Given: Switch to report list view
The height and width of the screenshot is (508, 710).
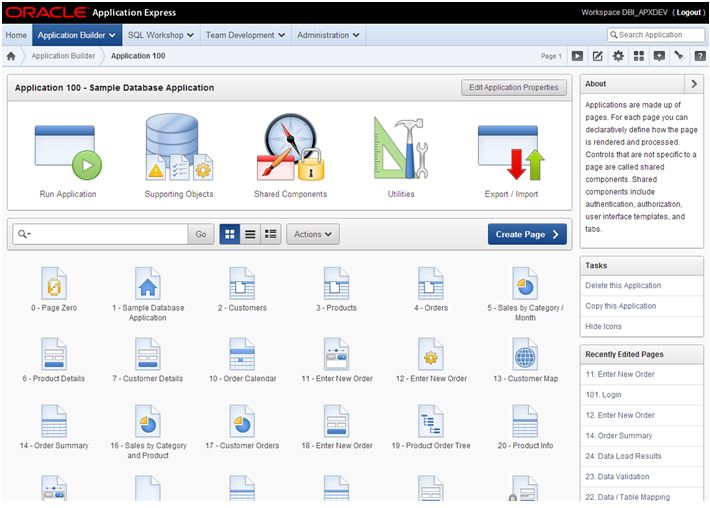Looking at the screenshot, I should [x=250, y=234].
